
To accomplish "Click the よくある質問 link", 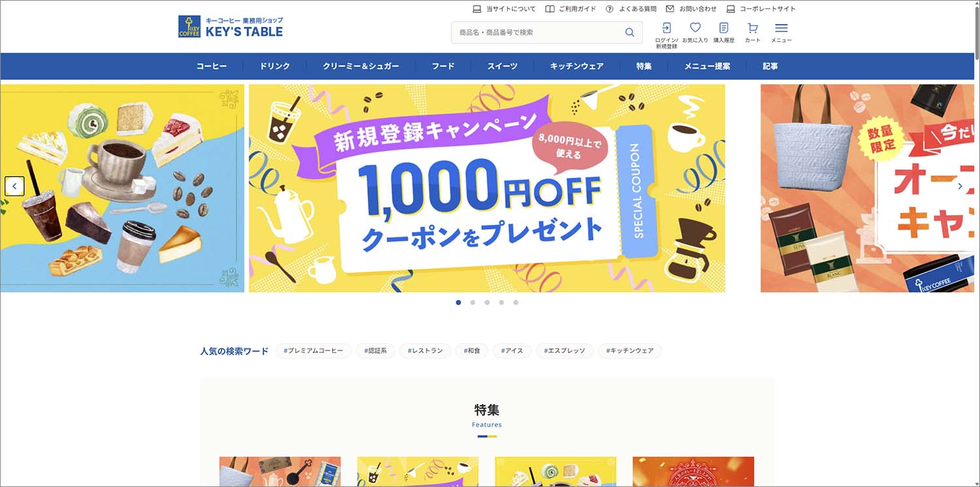I will (x=630, y=9).
